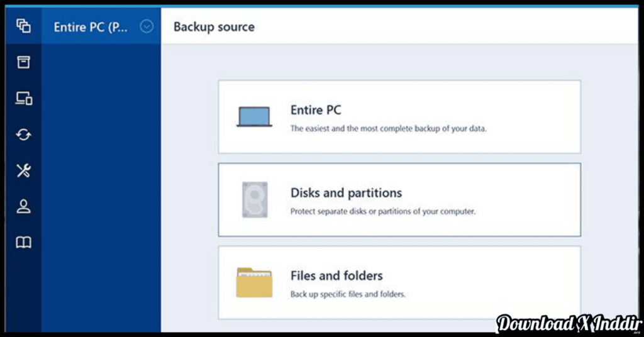
Task: Click 'Protect separate disks or partitions' description
Action: tap(383, 211)
